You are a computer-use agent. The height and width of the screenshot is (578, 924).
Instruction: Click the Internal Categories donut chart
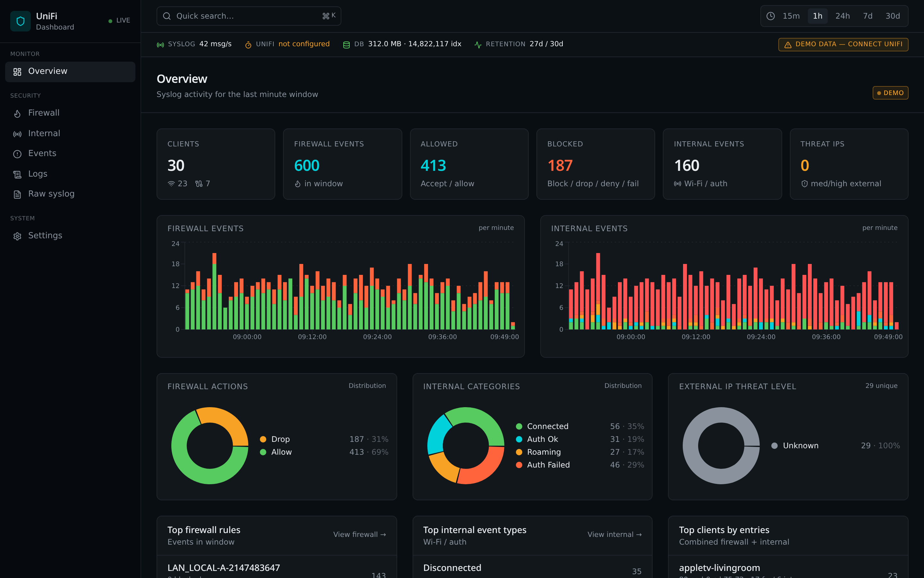(x=466, y=446)
